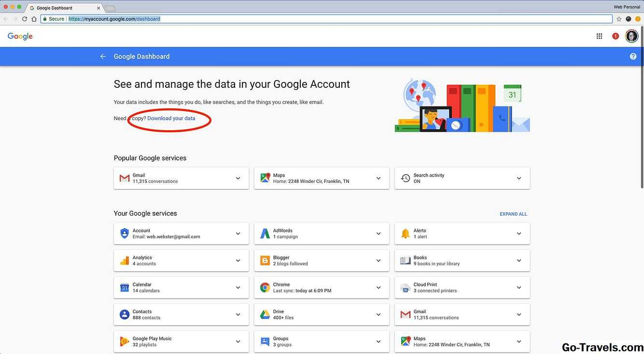Expand the popular Gmail 11,315 conversations card

point(238,178)
